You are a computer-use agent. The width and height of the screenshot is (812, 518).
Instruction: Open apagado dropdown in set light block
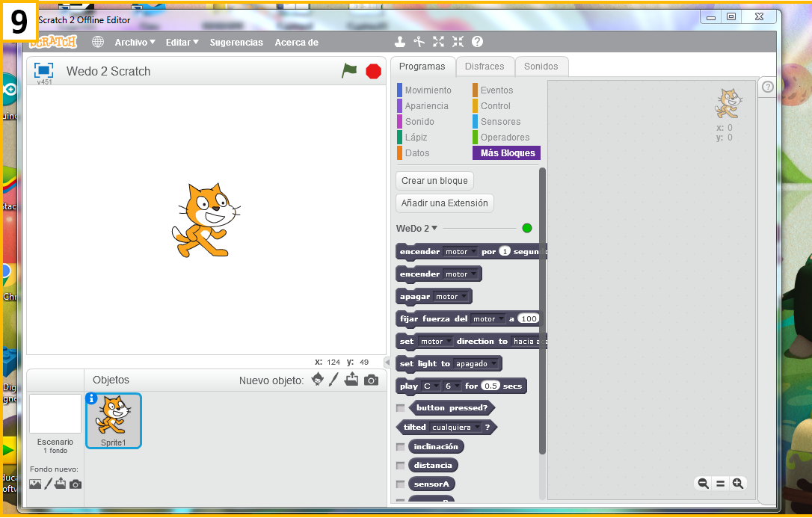476,364
